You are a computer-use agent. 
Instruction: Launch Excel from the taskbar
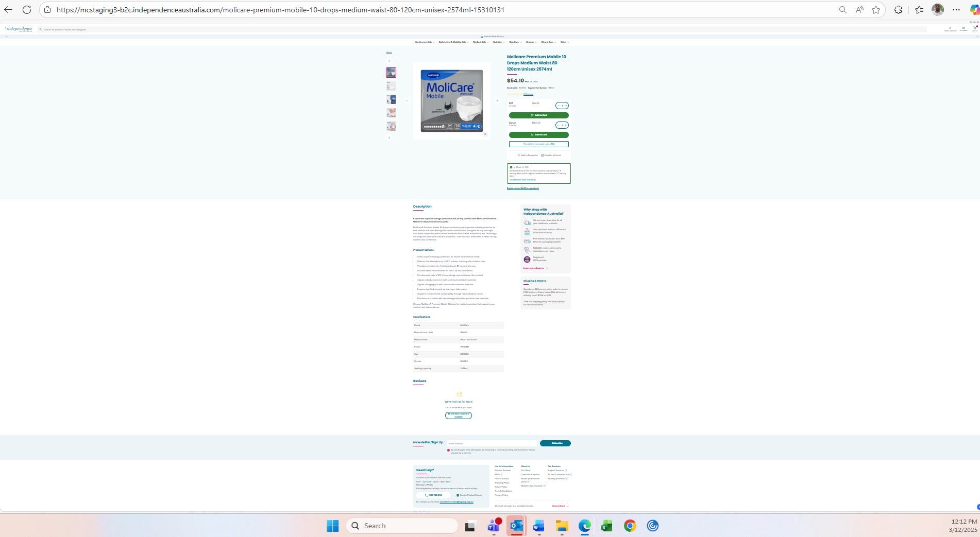(x=606, y=526)
